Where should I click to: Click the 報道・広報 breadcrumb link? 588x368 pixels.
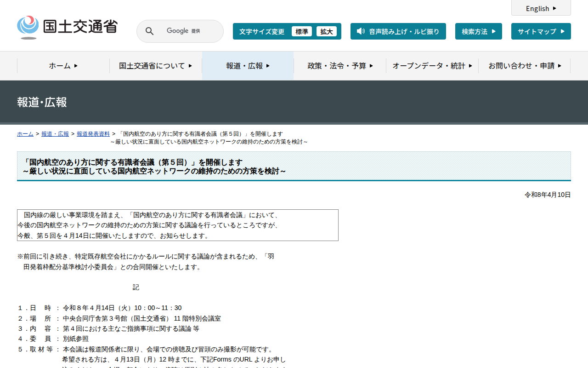(x=55, y=134)
